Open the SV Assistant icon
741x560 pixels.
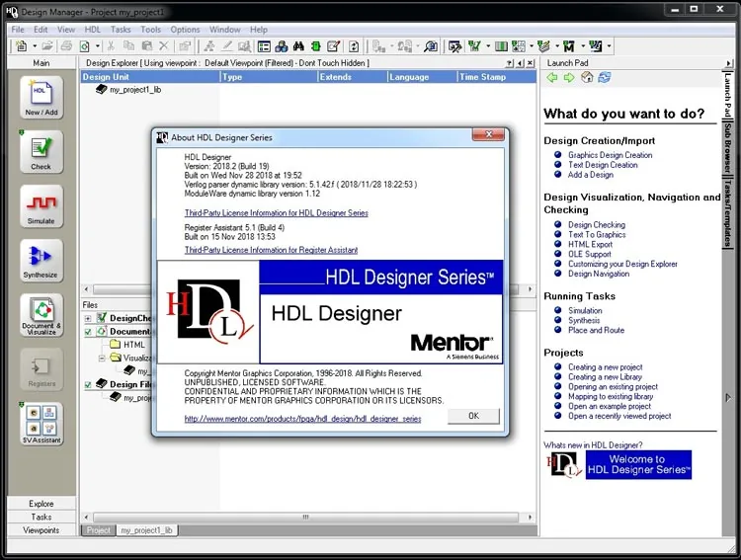41,424
